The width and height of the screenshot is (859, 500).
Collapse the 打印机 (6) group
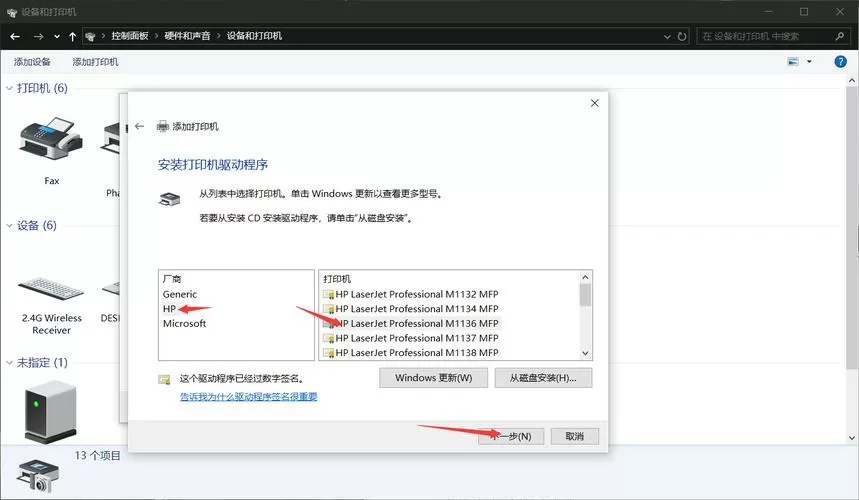pyautogui.click(x=9, y=88)
